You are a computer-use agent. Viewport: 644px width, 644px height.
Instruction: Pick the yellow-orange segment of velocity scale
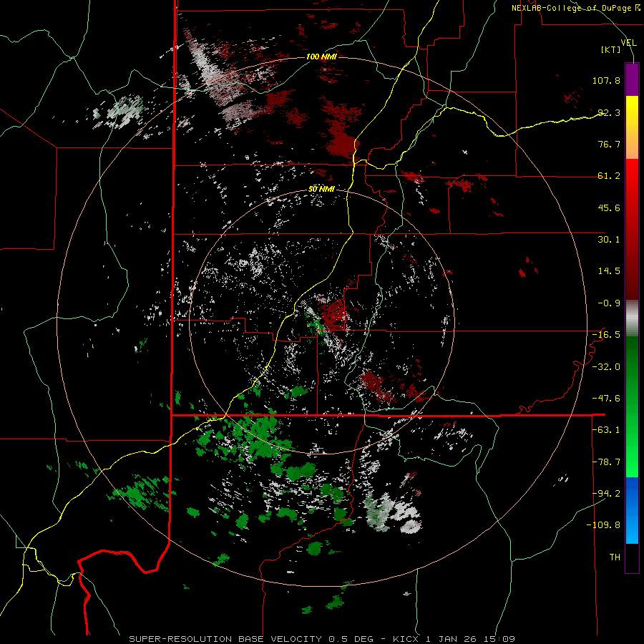[632, 127]
